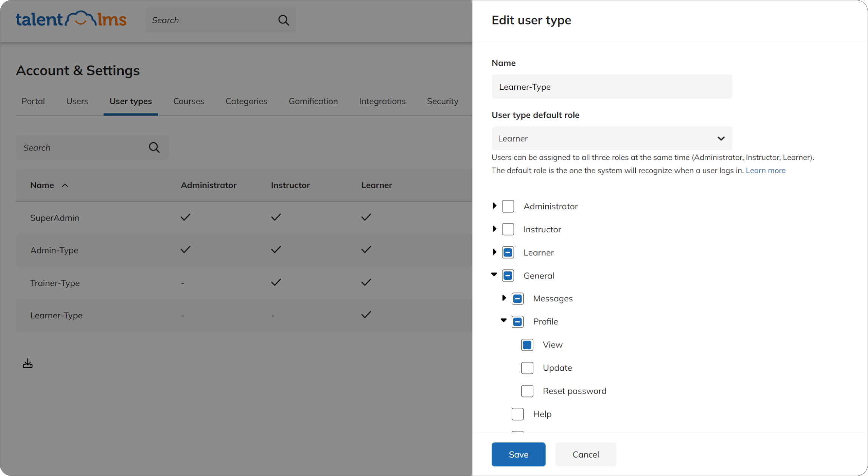Viewport: 868px width, 476px height.
Task: Switch to the Gamification tab
Action: click(313, 101)
